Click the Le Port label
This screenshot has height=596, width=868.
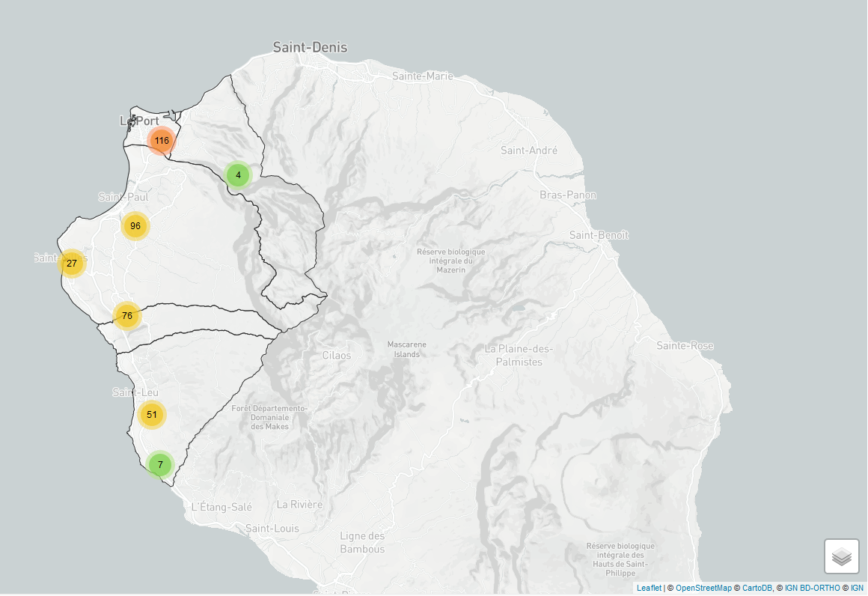point(139,121)
